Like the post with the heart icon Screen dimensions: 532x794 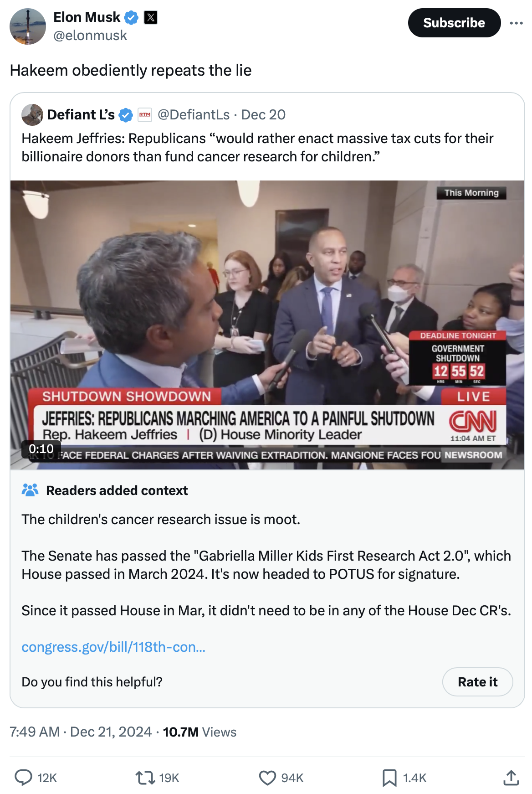[x=267, y=778]
